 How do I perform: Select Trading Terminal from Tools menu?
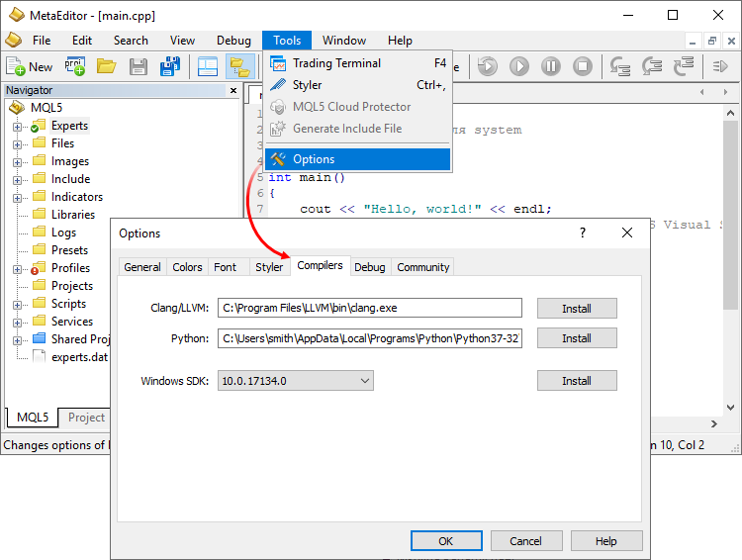[336, 63]
